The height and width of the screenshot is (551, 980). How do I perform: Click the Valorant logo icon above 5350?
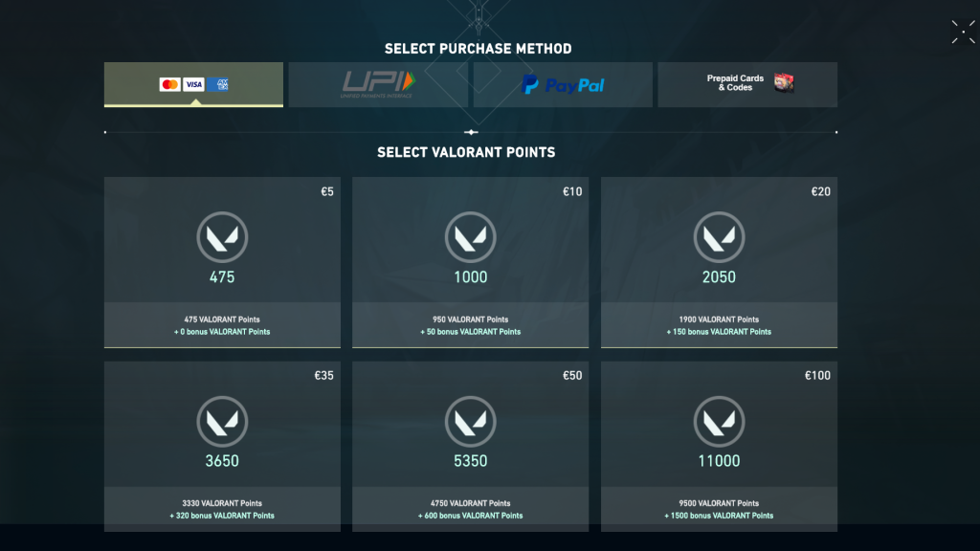[x=470, y=421]
